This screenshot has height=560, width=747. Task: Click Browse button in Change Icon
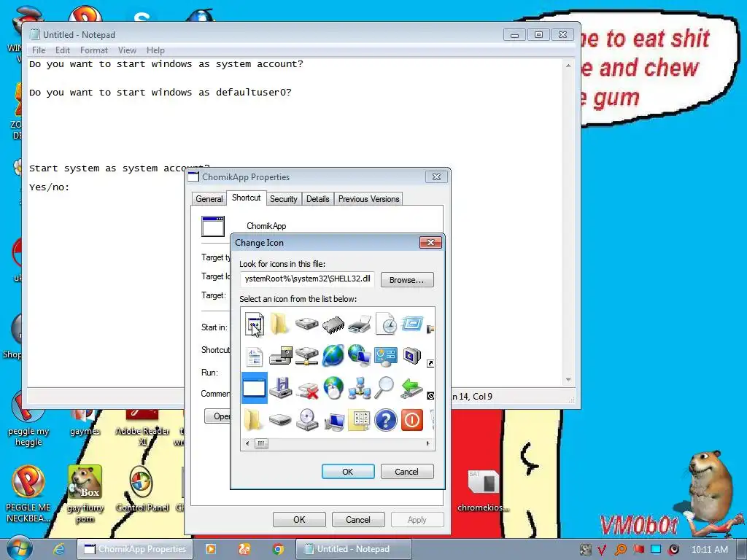(x=407, y=280)
